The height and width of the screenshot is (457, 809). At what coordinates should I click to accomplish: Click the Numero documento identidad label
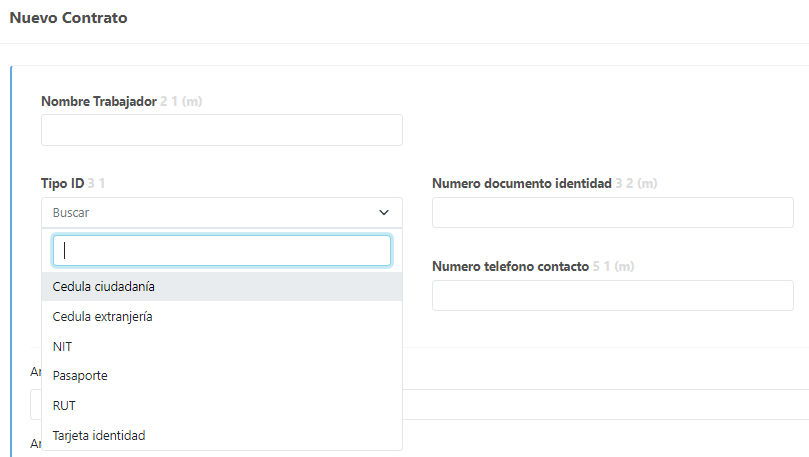pos(521,184)
